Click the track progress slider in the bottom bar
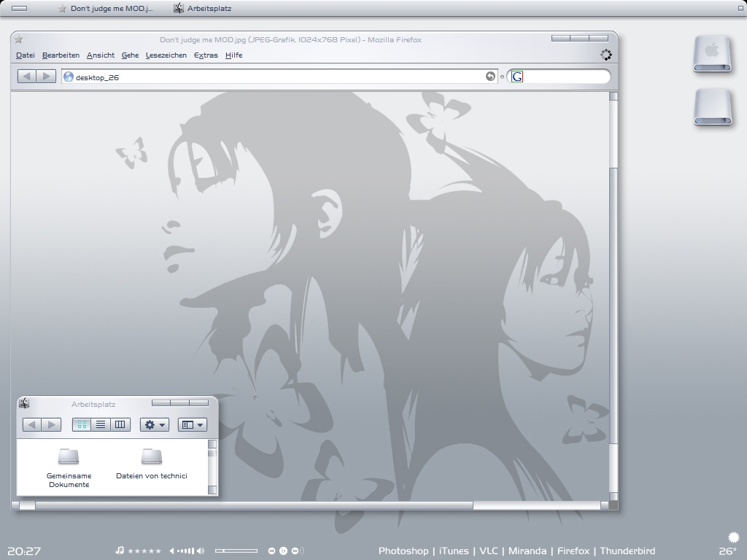Viewport: 747px width, 560px height. coord(236,551)
